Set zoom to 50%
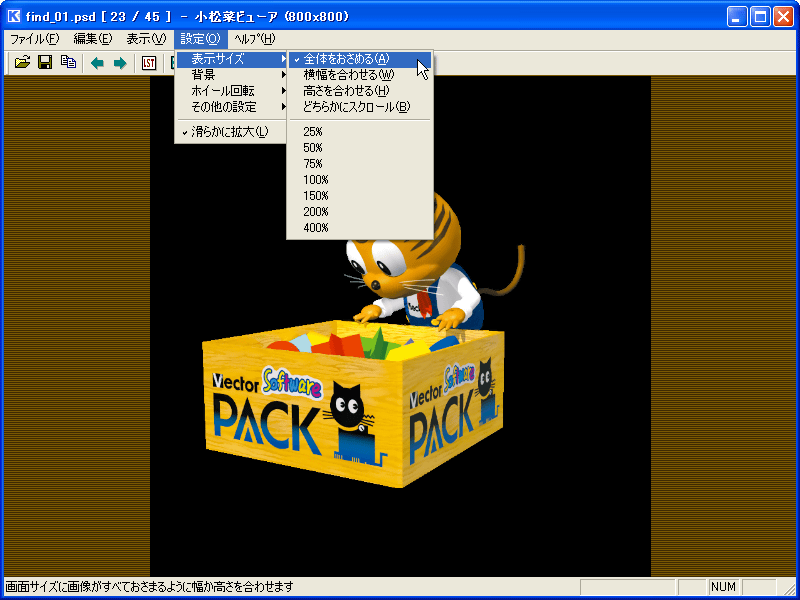 (360, 148)
